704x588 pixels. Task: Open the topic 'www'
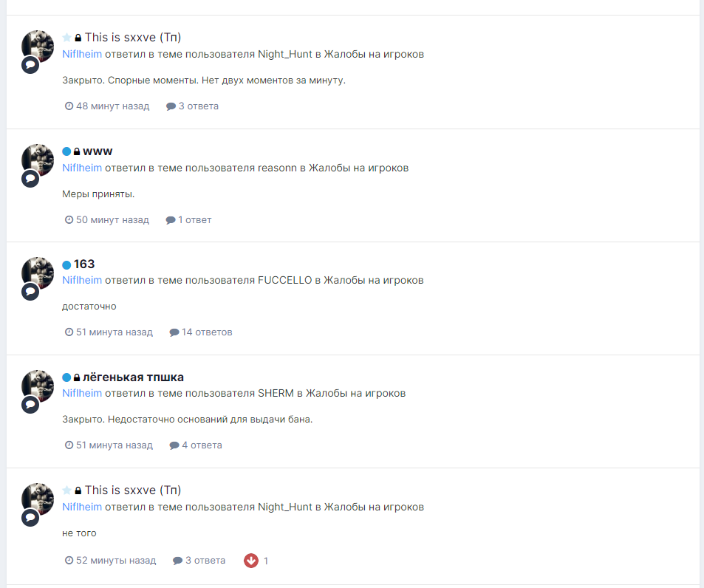coord(98,151)
